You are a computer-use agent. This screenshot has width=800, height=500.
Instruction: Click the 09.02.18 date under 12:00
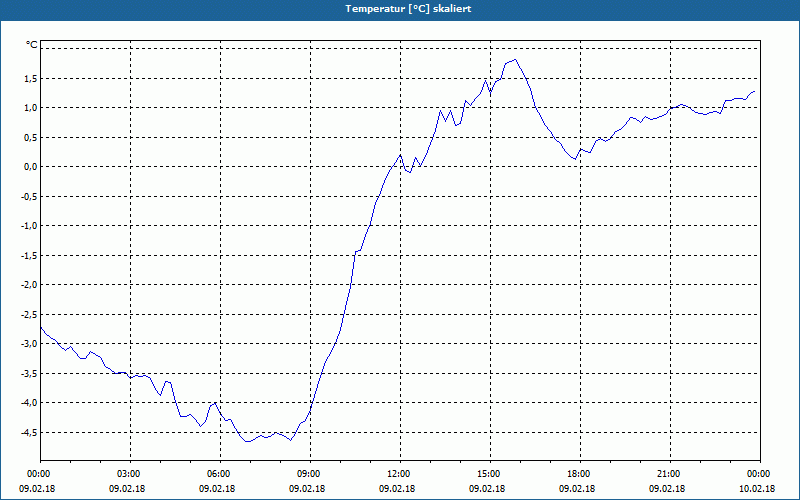[397, 489]
